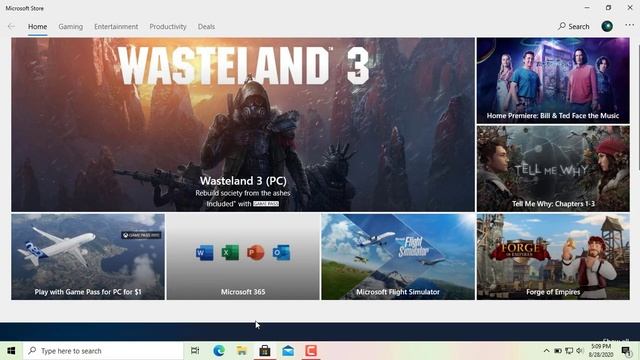This screenshot has width=640, height=360.
Task: Open File Explorer from the taskbar
Action: pos(242,351)
